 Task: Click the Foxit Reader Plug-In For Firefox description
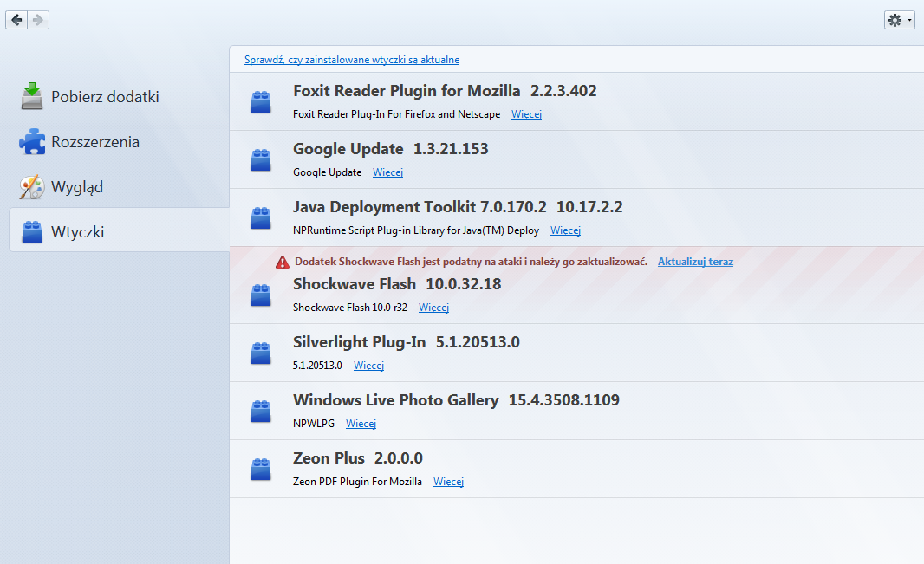click(397, 114)
